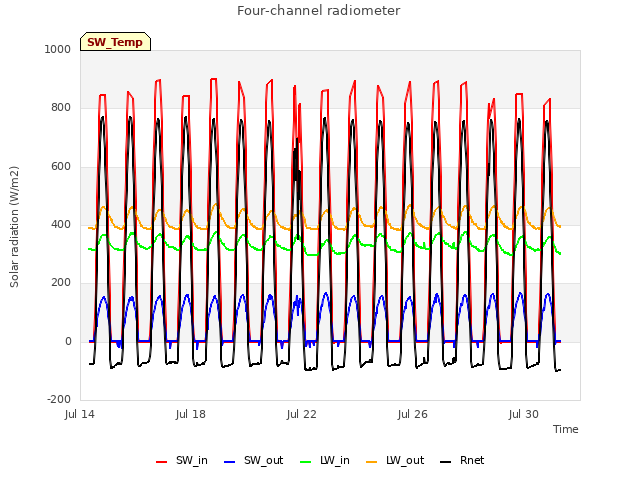Toggle the LW_in legend entry
This screenshot has width=640, height=480.
(x=325, y=460)
